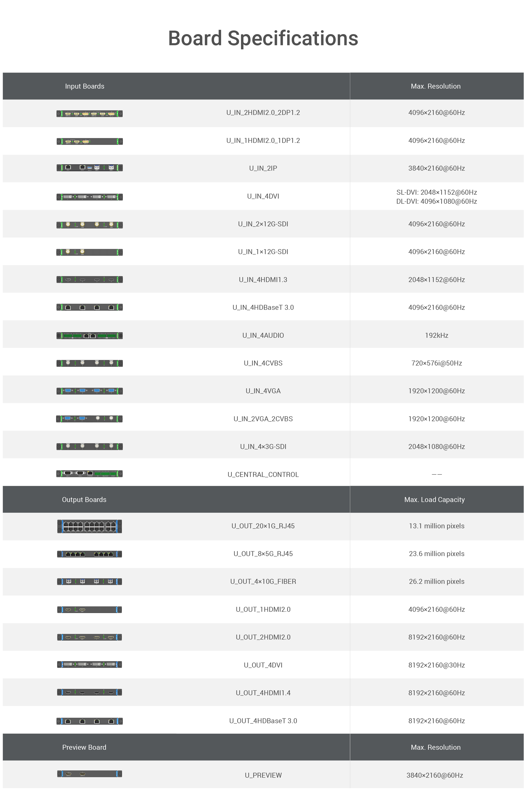The image size is (528, 812).
Task: Click the U_IN_2IP input board picture
Action: click(x=89, y=168)
